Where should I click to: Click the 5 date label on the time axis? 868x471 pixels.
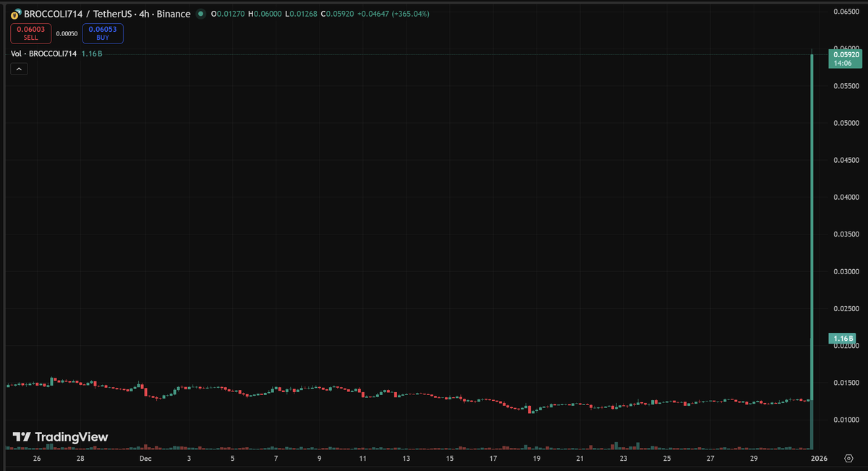tap(232, 459)
